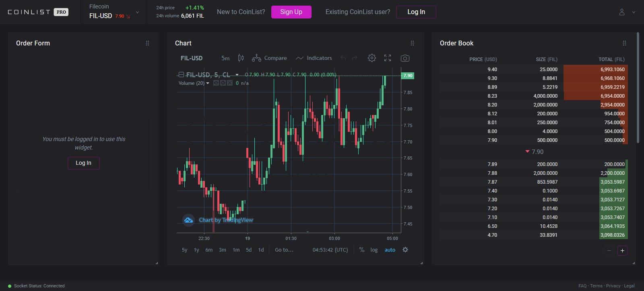Click the Go to... date button
Screen dimensions: 644x291
point(284,250)
